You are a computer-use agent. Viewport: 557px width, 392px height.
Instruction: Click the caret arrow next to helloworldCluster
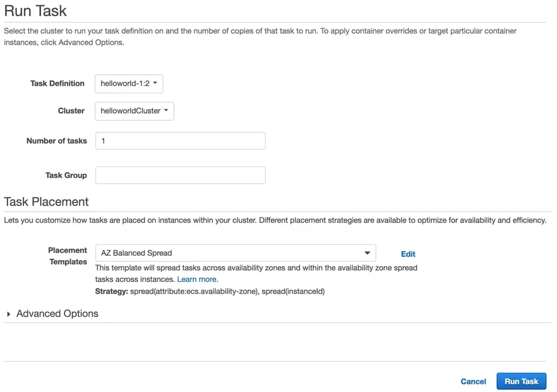click(167, 111)
